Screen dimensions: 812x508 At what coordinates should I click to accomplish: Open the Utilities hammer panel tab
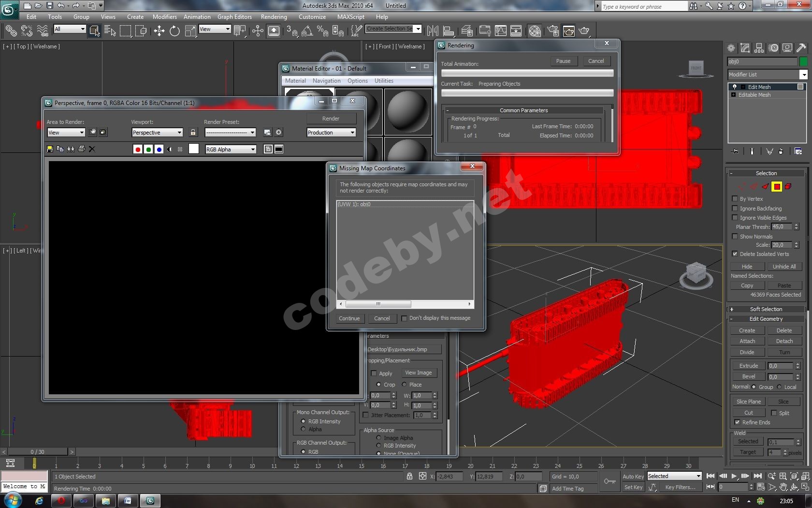click(801, 48)
